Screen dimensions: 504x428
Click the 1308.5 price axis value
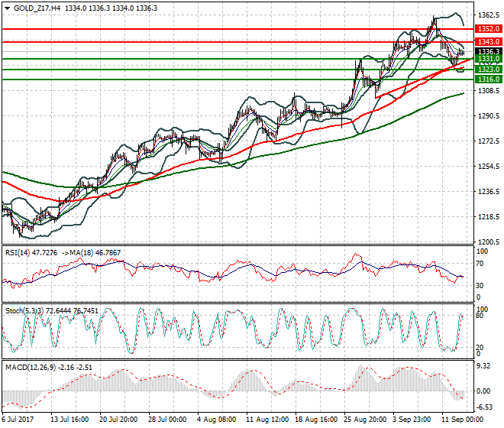coord(489,91)
